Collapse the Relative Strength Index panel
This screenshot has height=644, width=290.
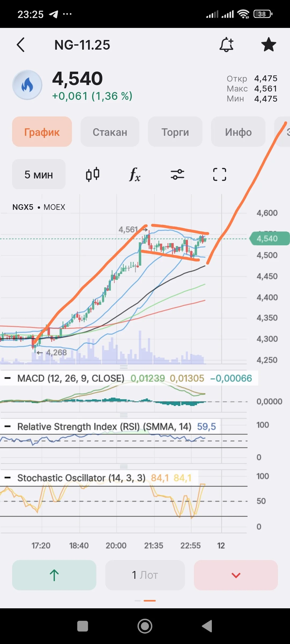(8, 426)
